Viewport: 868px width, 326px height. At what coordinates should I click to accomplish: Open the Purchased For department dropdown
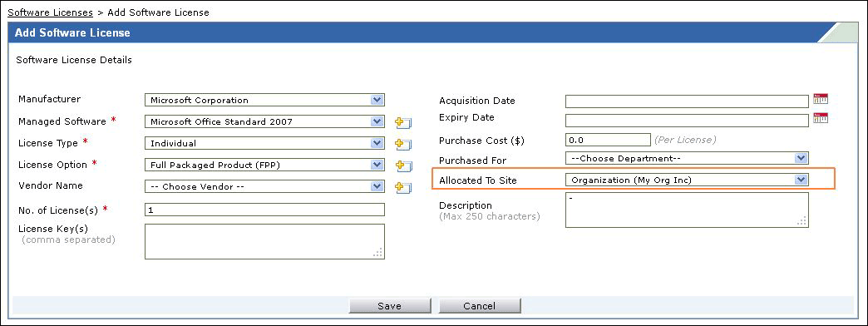[687, 158]
